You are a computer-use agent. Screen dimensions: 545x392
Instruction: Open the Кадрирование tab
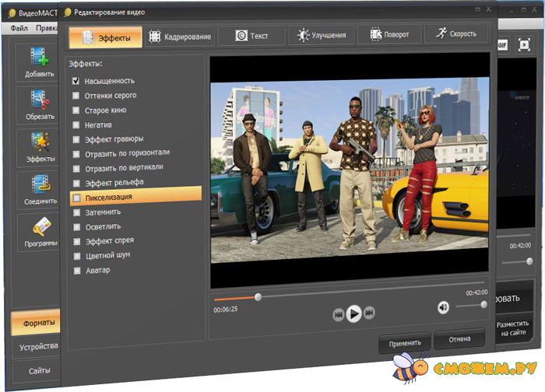pyautogui.click(x=180, y=37)
